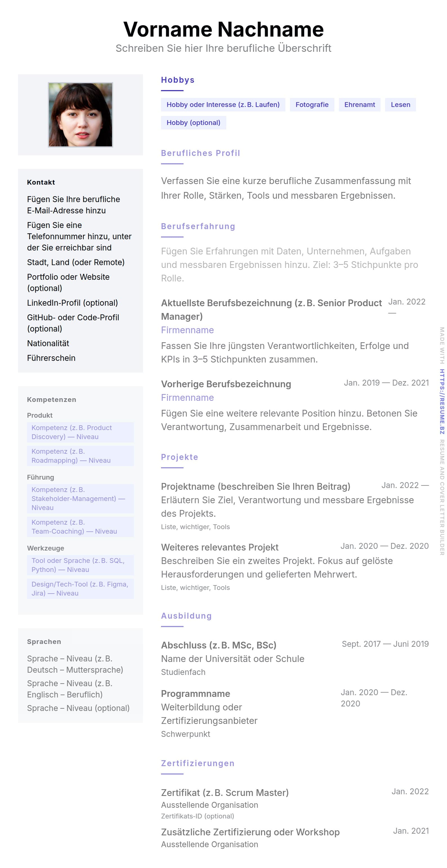Click the Vorherige Berufsbezeichnung job title
Viewport: 447px width, 868px height.
[x=226, y=384]
